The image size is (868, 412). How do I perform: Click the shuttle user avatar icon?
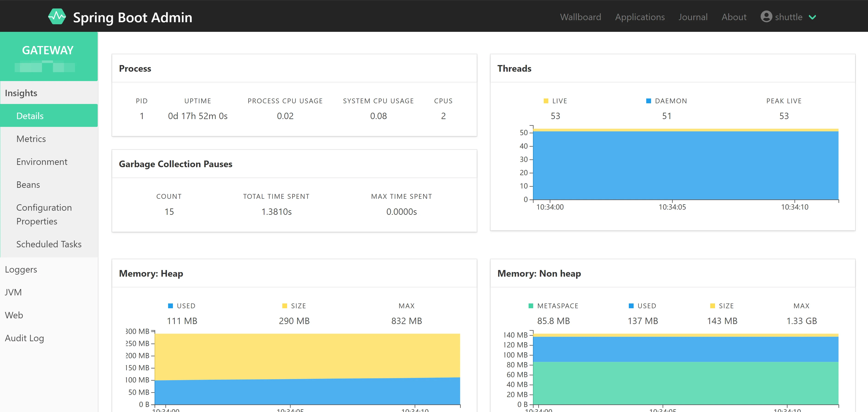[766, 16]
